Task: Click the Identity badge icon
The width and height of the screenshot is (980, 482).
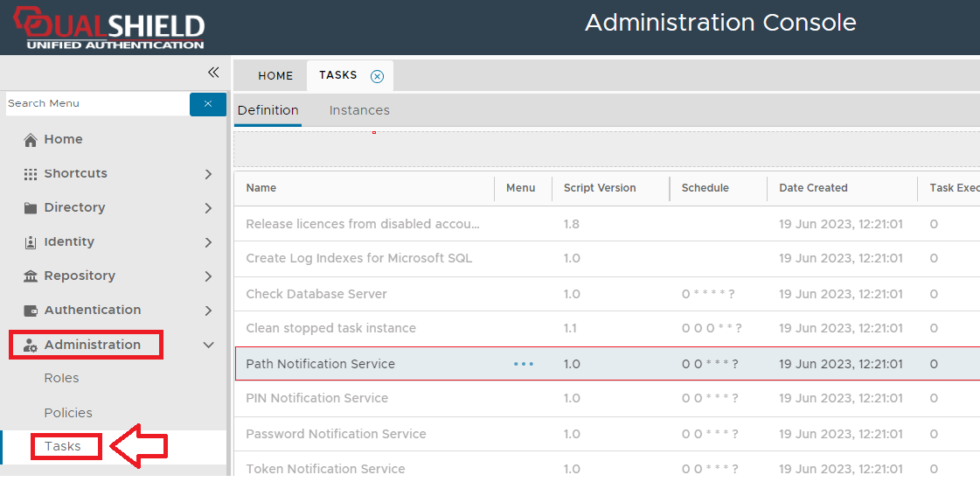Action: point(31,242)
